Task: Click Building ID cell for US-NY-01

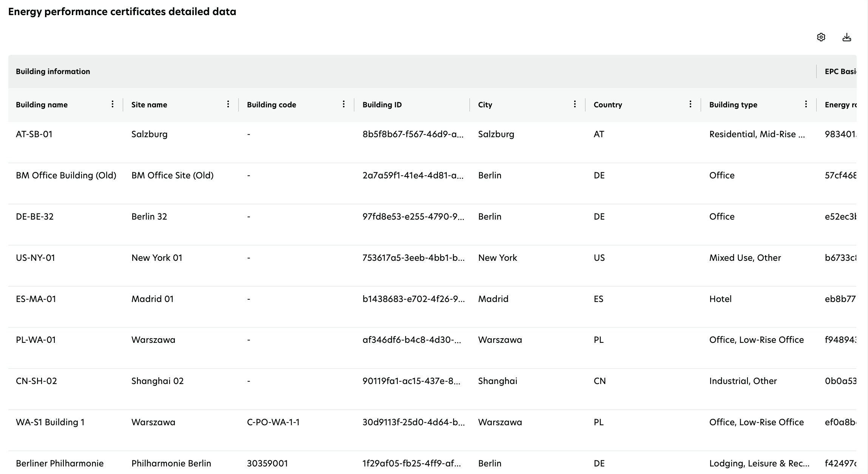Action: coord(413,258)
